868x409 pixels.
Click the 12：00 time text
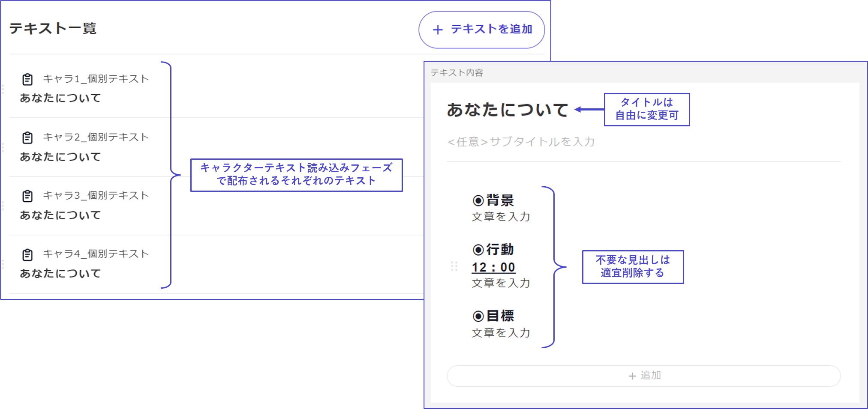(493, 267)
